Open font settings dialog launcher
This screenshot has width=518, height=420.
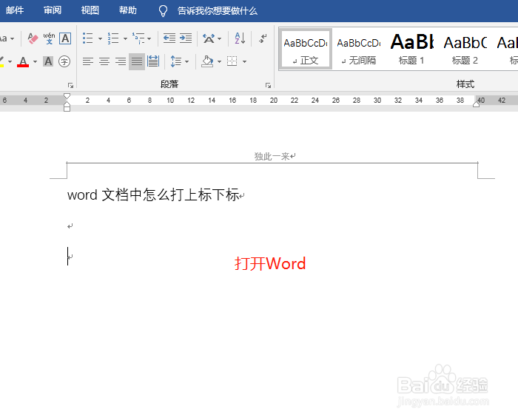[70, 86]
